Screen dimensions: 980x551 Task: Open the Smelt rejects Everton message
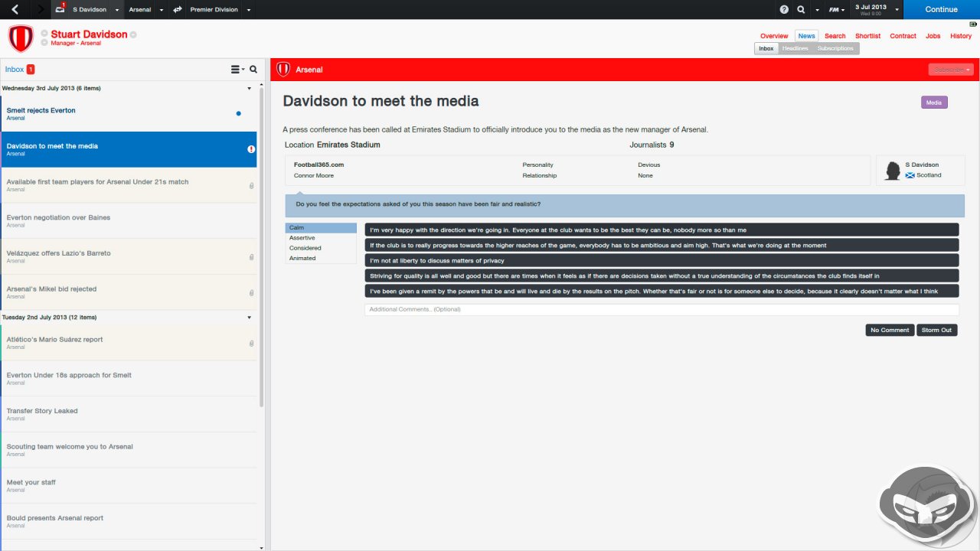pos(129,113)
